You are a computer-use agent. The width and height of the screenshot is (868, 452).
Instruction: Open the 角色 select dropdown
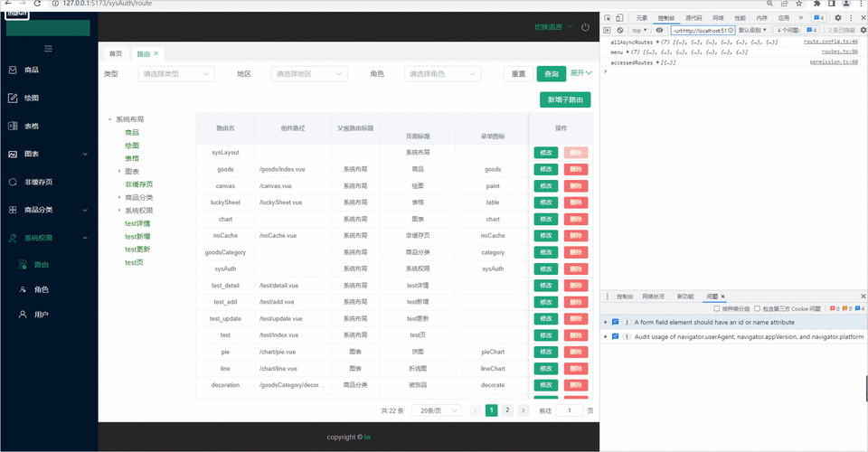tap(442, 73)
